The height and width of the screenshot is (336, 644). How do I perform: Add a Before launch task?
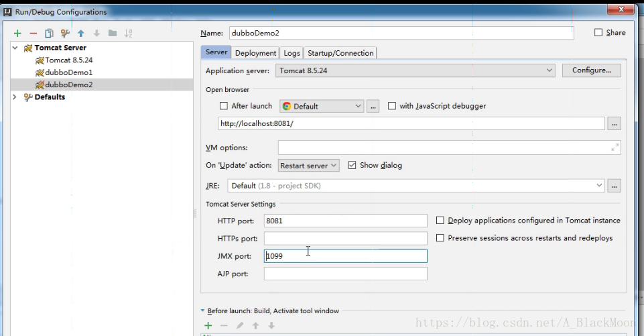pos(208,326)
